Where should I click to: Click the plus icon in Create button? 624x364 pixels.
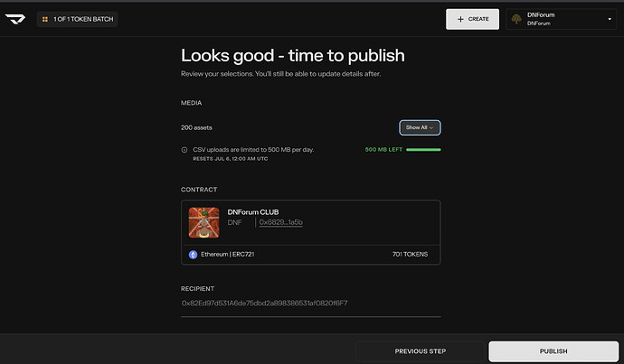click(460, 19)
